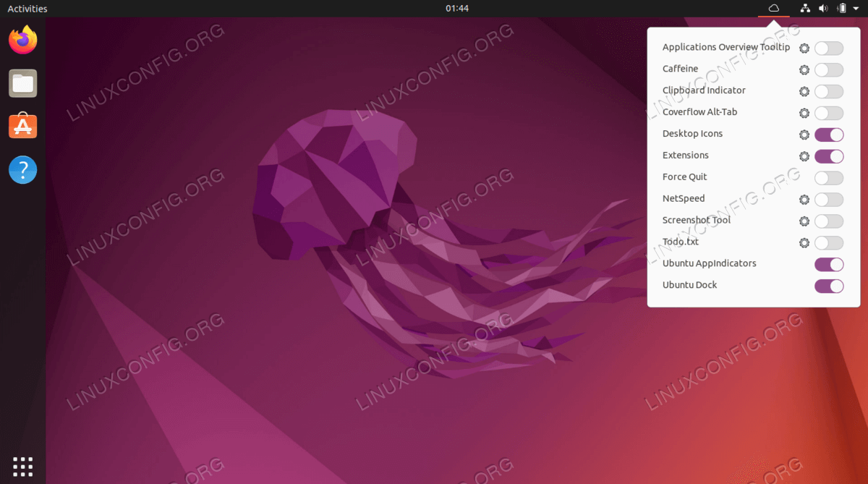Turn on the Todo.txt switch

[829, 243]
